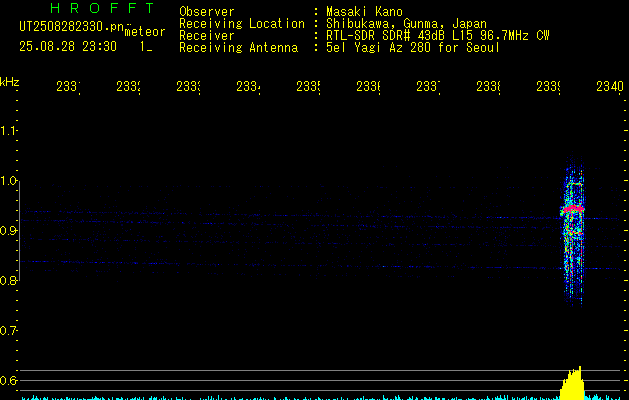
Task: Click the 0.6 kHz frequency axis label
Action: point(8,381)
